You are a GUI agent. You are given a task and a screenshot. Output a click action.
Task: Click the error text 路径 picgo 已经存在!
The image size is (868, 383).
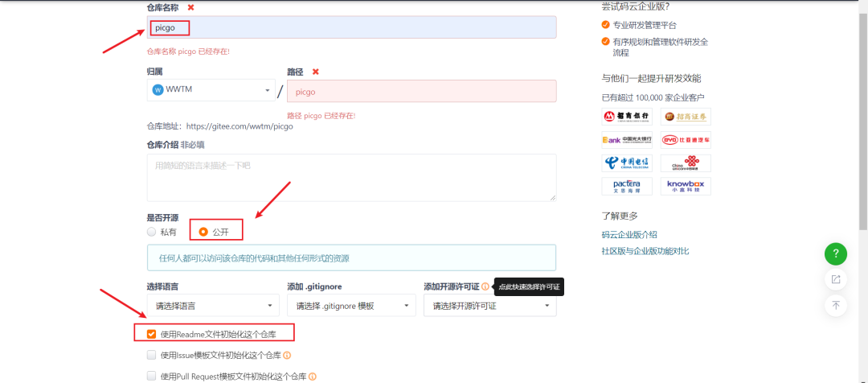(x=321, y=116)
